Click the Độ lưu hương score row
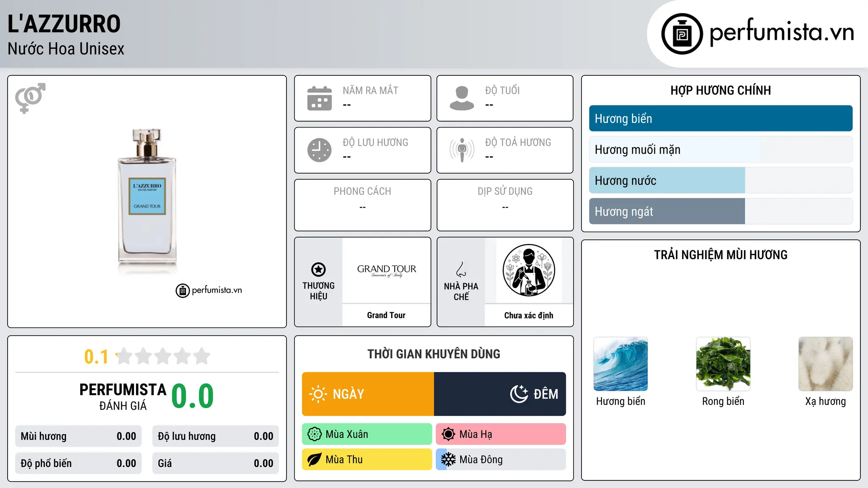Screen dimensions: 868x488 click(215, 436)
